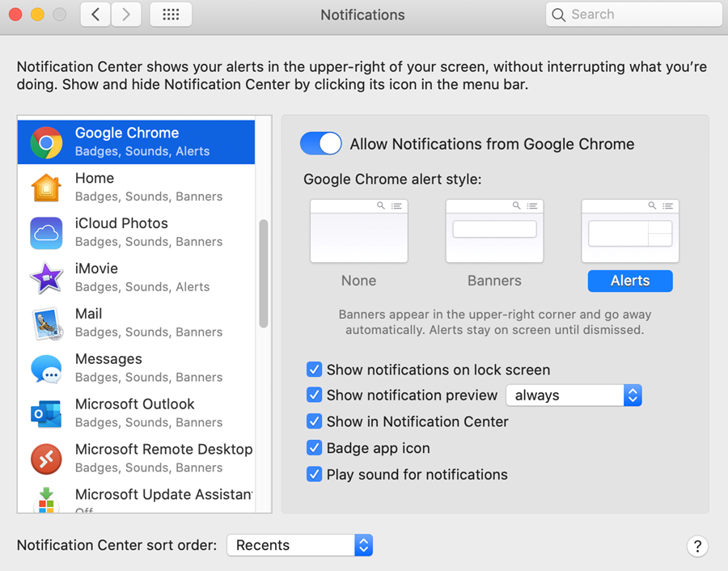728x571 pixels.
Task: Click the Mail stamp icon
Action: point(48,323)
